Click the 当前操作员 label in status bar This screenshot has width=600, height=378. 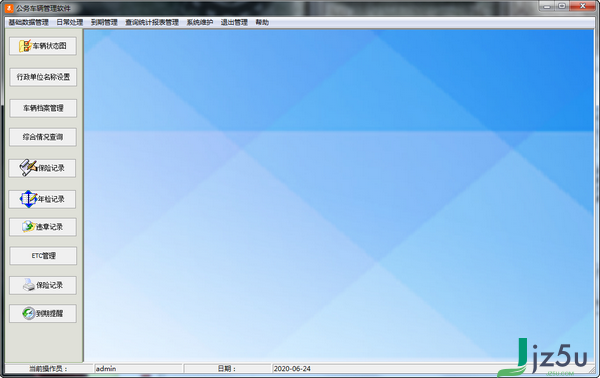click(48, 369)
